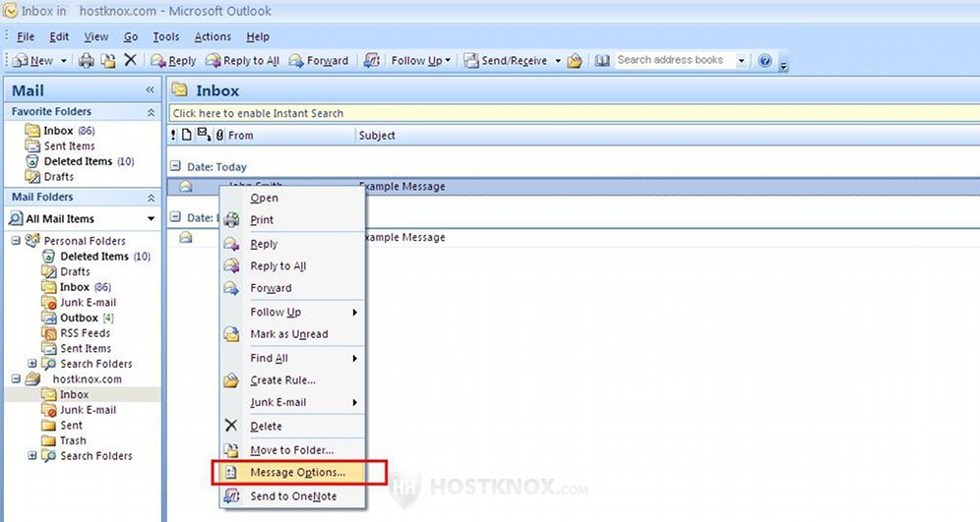
Task: Collapse the Favorite Folders section
Action: (151, 112)
